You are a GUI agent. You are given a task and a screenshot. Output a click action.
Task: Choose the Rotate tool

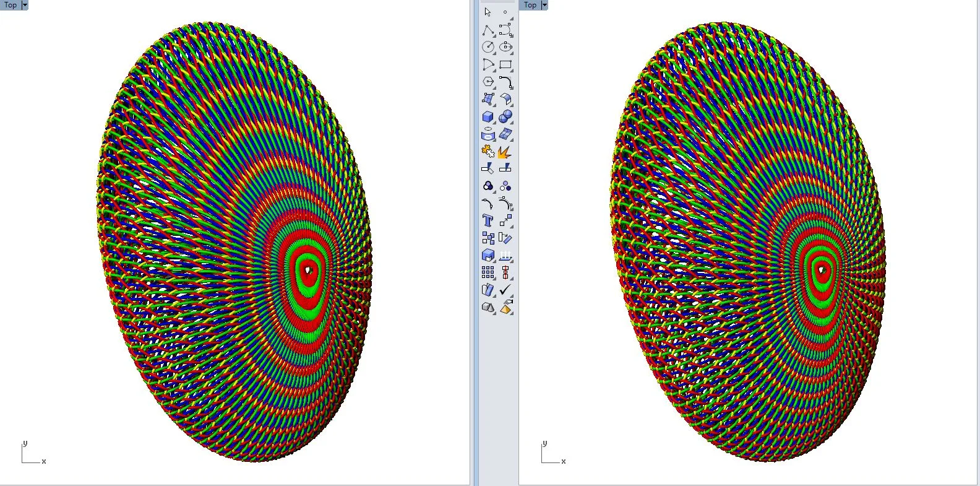point(505,238)
